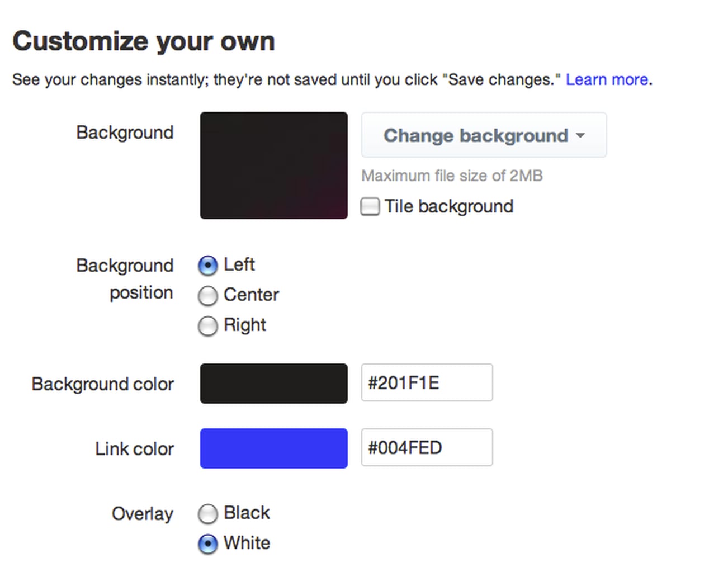
Task: Click the Tile background checkbox
Action: 370,206
